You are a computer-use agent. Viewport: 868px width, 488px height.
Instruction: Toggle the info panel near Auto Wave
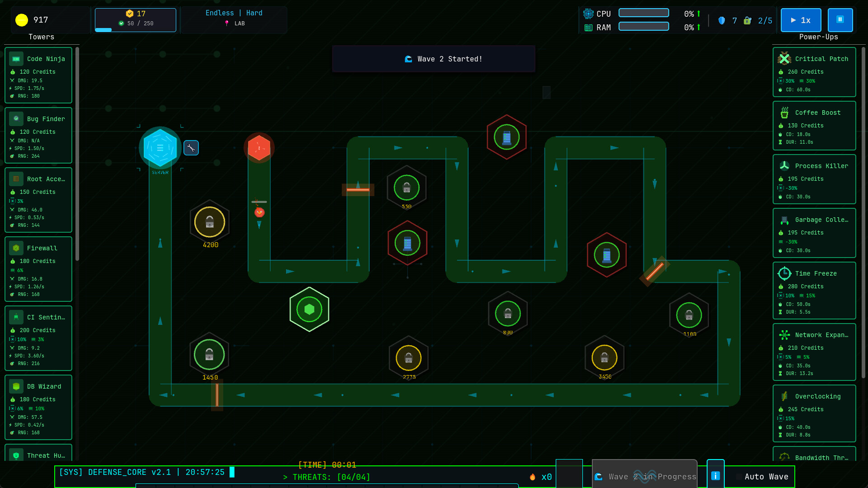(x=715, y=475)
